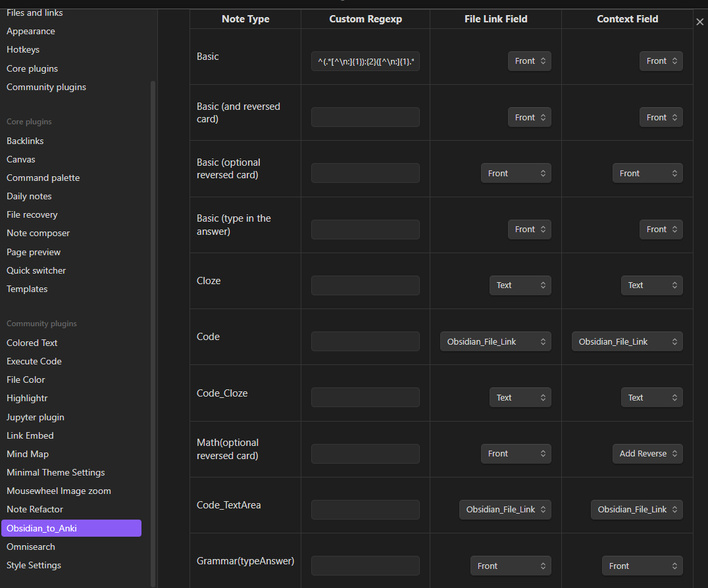Open Math row Add Reverse dropdown
Screen dimensions: 708x588
(x=647, y=454)
